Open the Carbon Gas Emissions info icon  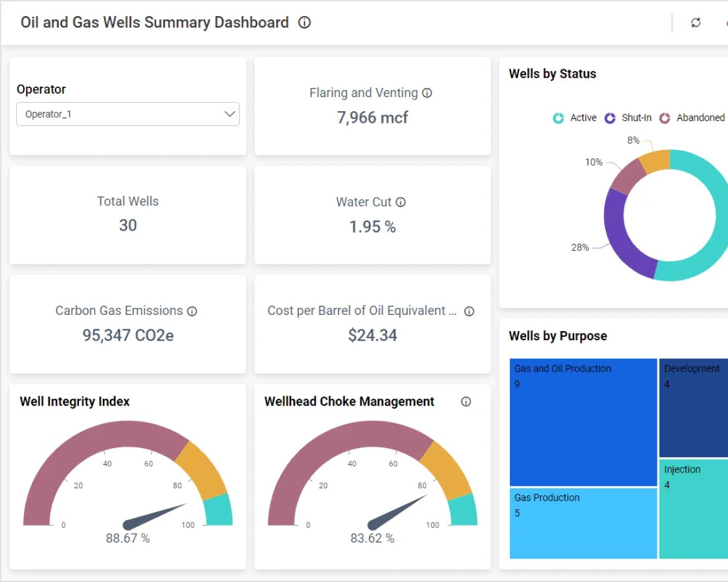tap(192, 311)
